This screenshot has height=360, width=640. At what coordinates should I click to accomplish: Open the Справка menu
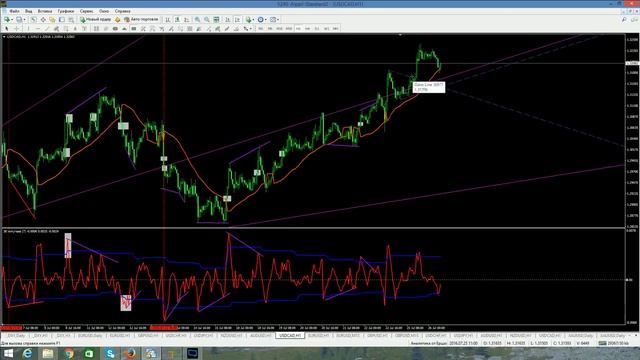tap(122, 11)
